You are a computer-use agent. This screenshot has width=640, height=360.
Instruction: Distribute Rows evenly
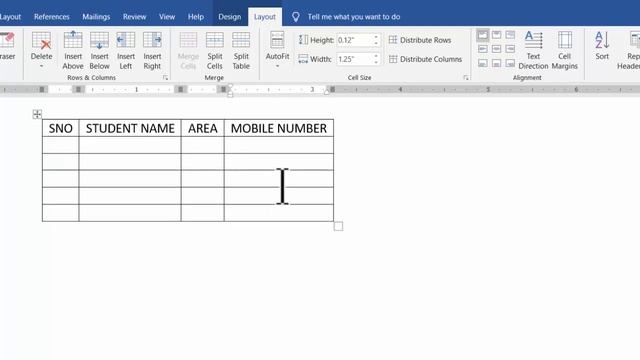click(420, 40)
